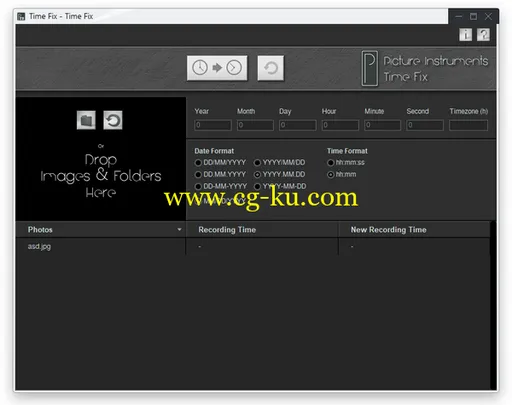This screenshot has width=512, height=405.
Task: Click New Recording Time cell for asd.jpg
Action: click(x=414, y=247)
